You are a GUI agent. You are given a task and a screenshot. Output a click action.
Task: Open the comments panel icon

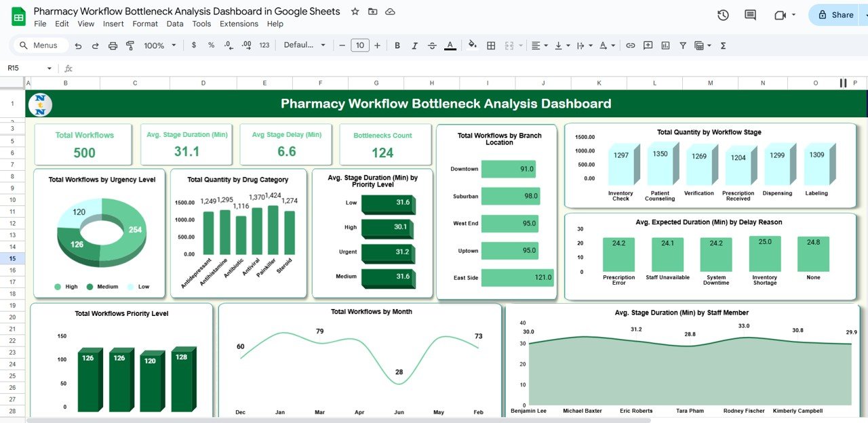[750, 15]
